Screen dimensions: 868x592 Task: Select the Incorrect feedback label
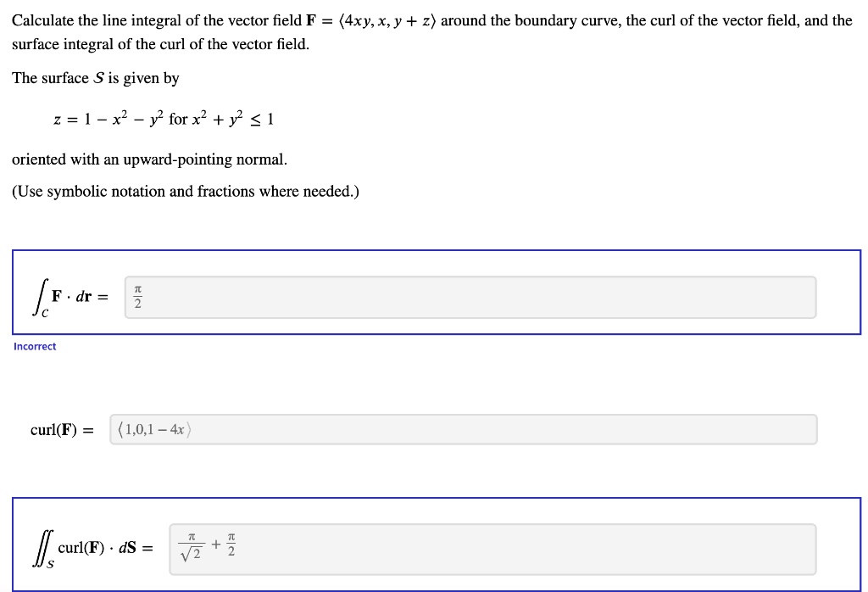coord(35,346)
